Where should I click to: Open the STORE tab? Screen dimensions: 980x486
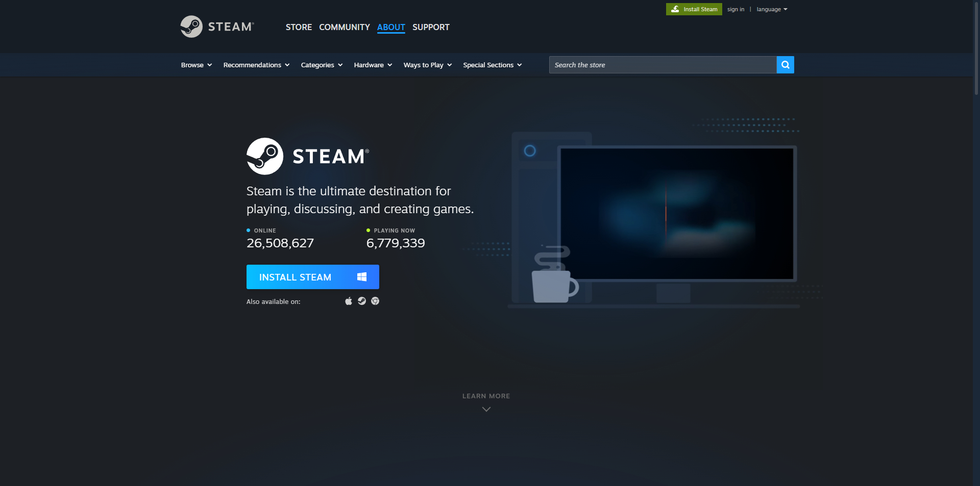pyautogui.click(x=299, y=27)
